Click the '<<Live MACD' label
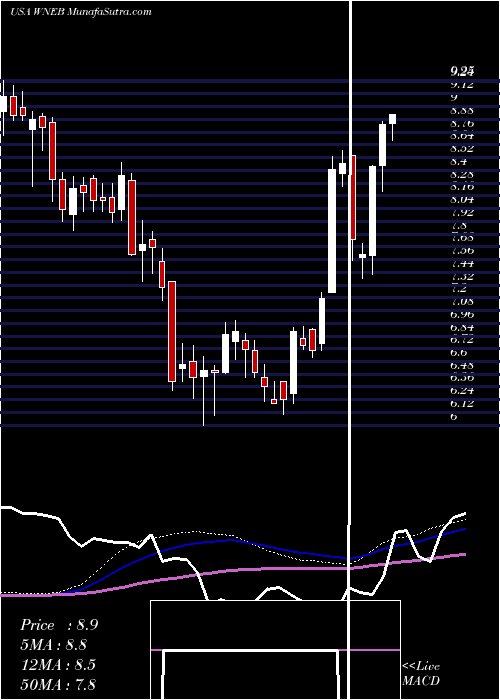 [x=421, y=674]
